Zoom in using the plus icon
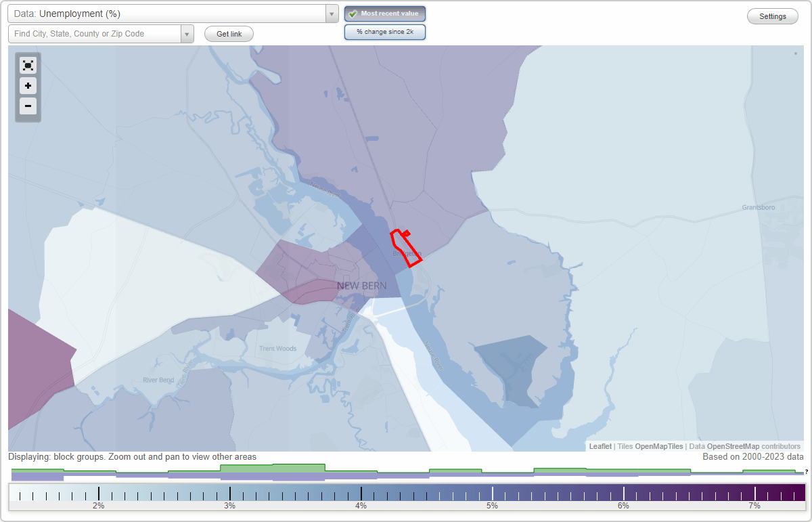Image resolution: width=812 pixels, height=522 pixels. pyautogui.click(x=28, y=86)
